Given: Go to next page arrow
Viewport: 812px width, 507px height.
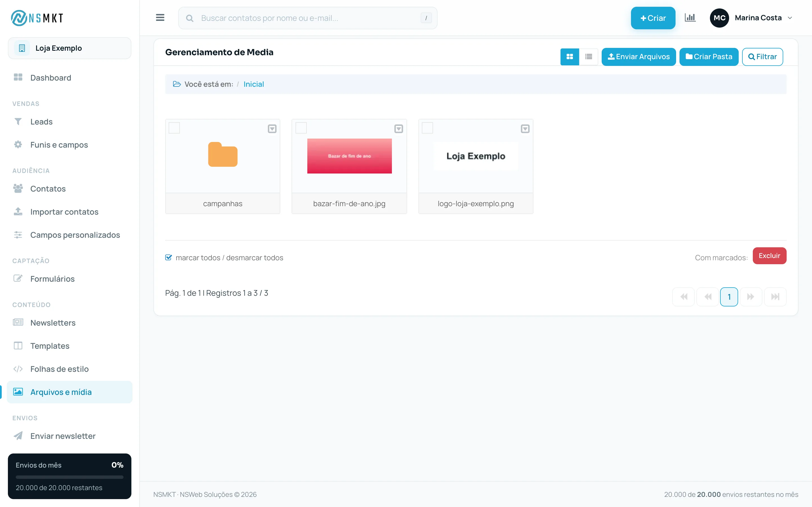Looking at the screenshot, I should coord(751,297).
